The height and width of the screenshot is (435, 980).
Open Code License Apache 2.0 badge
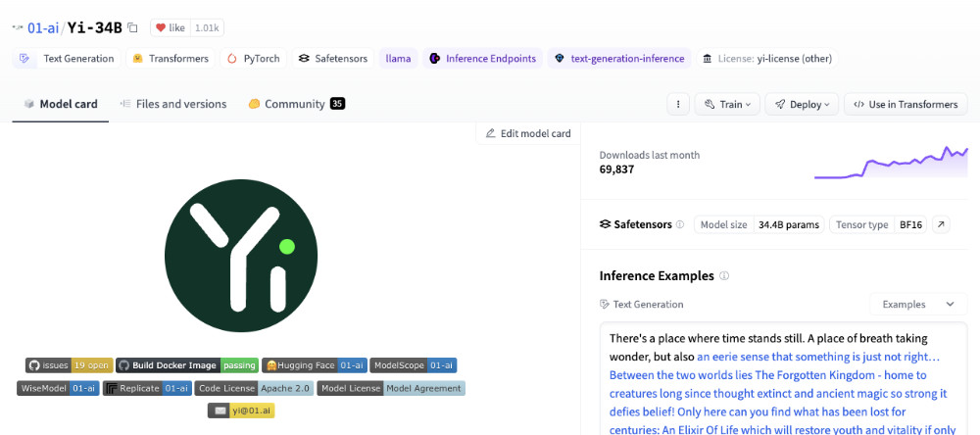[x=254, y=388]
